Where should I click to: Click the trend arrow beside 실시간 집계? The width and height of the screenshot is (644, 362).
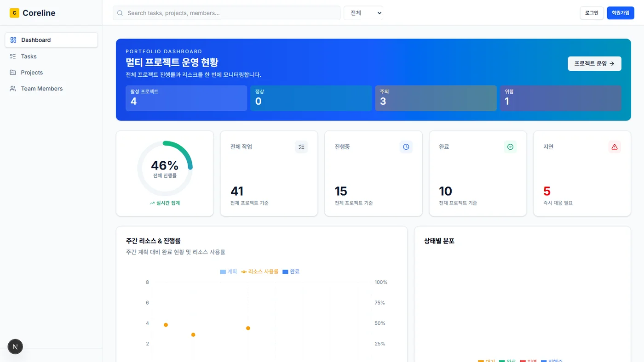coord(152,203)
